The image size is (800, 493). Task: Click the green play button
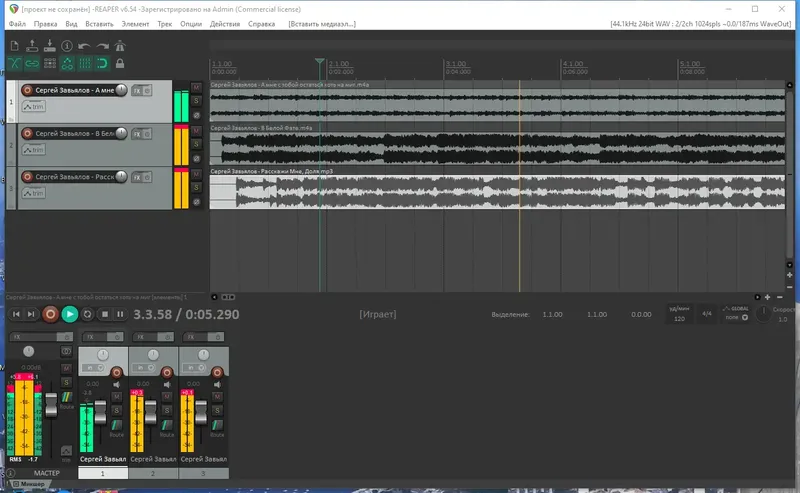point(70,314)
